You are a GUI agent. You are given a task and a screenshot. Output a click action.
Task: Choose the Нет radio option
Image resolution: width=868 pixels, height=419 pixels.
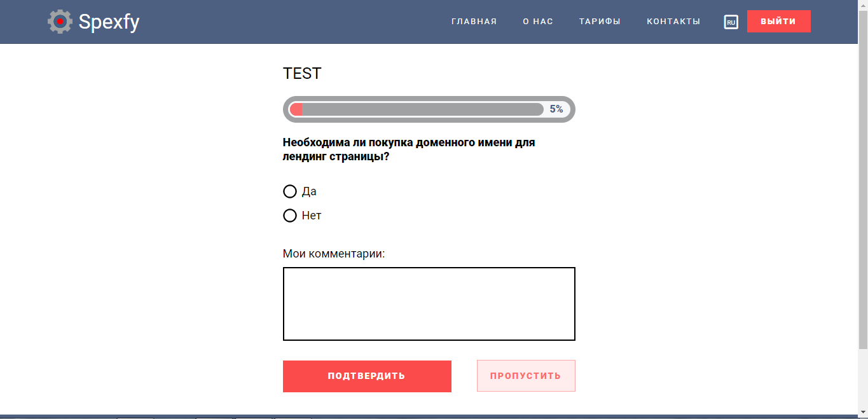(290, 216)
